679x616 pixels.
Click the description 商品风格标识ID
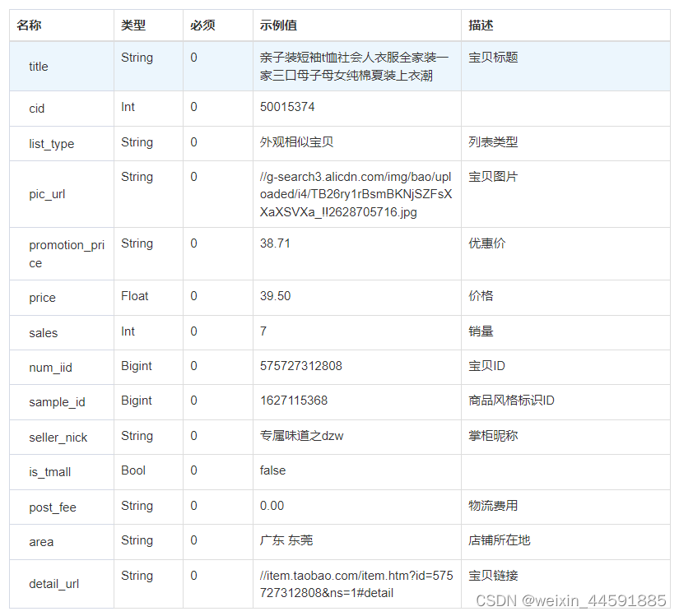511,401
